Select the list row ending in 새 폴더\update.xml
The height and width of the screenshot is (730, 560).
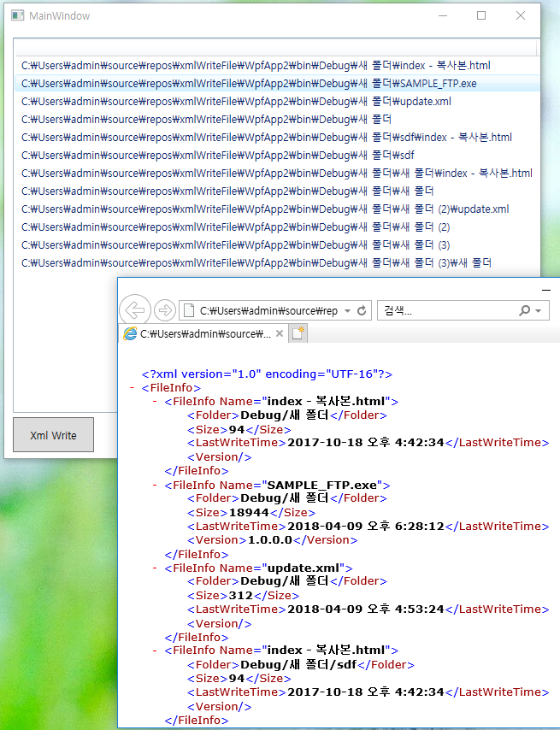coord(277,102)
